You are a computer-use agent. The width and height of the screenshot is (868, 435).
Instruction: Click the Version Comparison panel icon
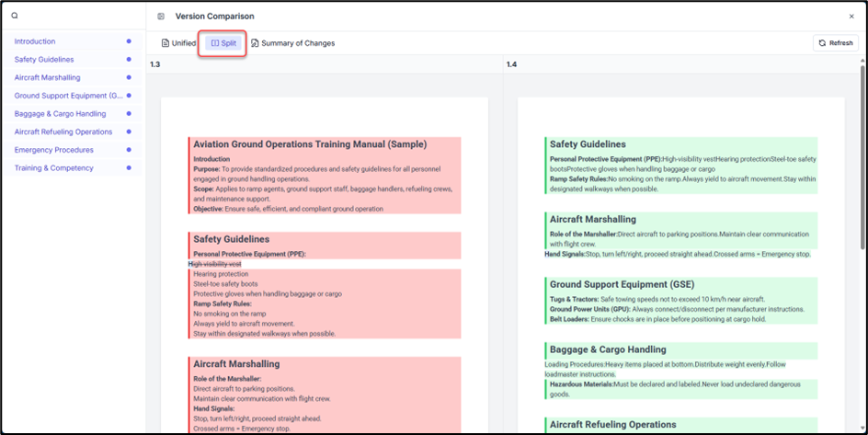pos(161,17)
